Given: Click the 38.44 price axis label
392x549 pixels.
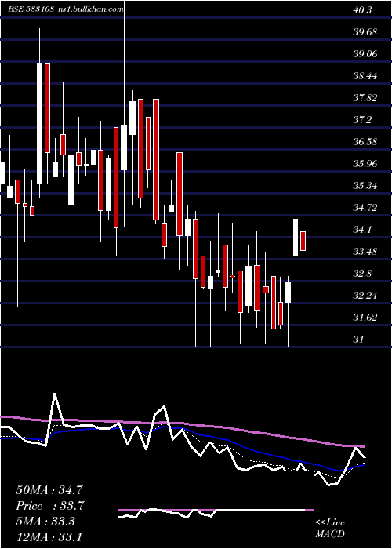Looking at the screenshot, I should coord(365,76).
